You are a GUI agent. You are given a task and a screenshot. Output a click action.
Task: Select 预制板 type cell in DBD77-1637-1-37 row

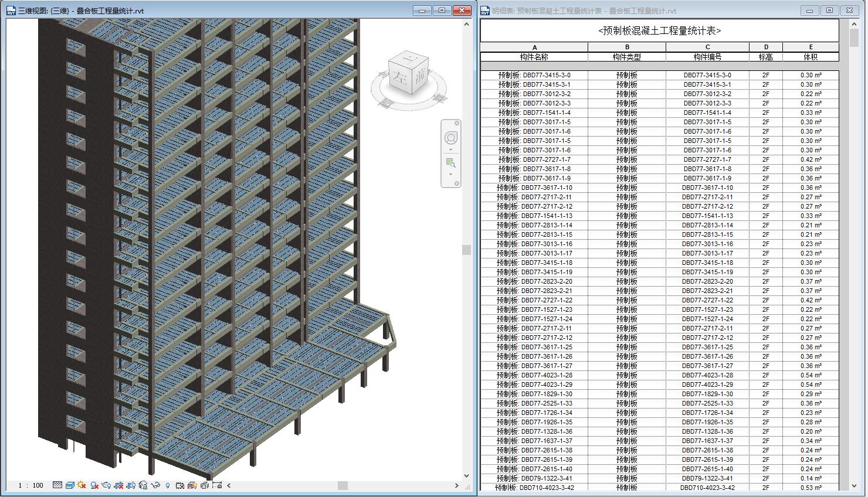tap(627, 441)
